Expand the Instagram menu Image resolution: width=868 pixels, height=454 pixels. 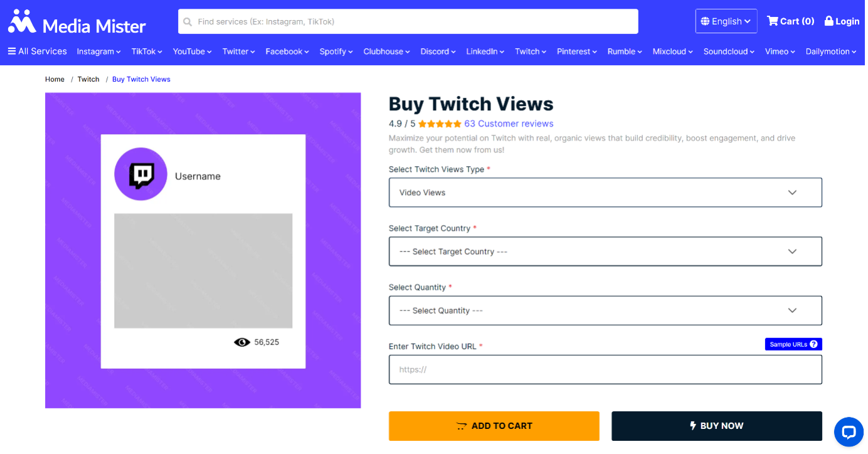98,51
